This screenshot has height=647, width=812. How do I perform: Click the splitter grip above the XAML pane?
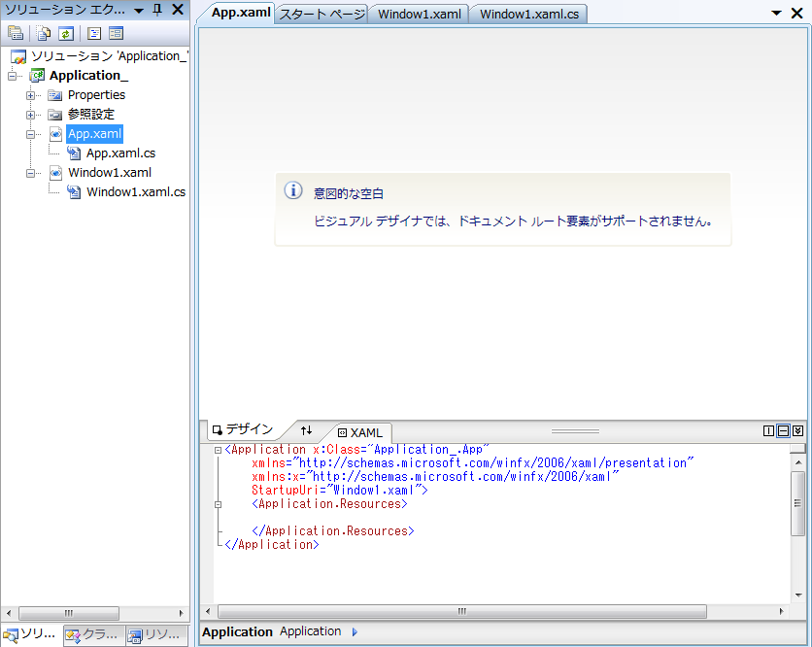pyautogui.click(x=575, y=431)
